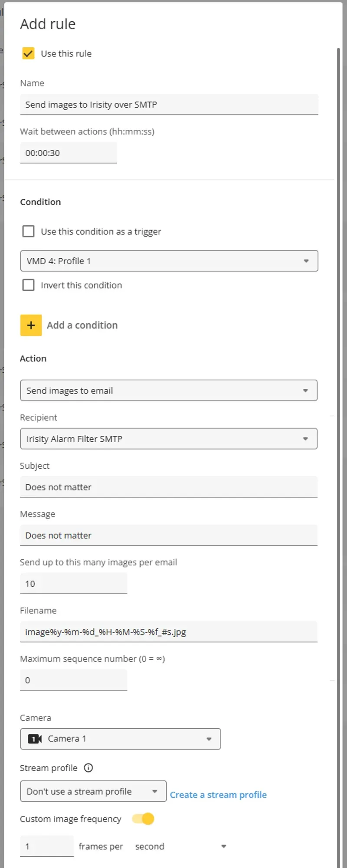Open the Send images to email action dropdown
Screen dimensions: 347x868
(x=169, y=391)
